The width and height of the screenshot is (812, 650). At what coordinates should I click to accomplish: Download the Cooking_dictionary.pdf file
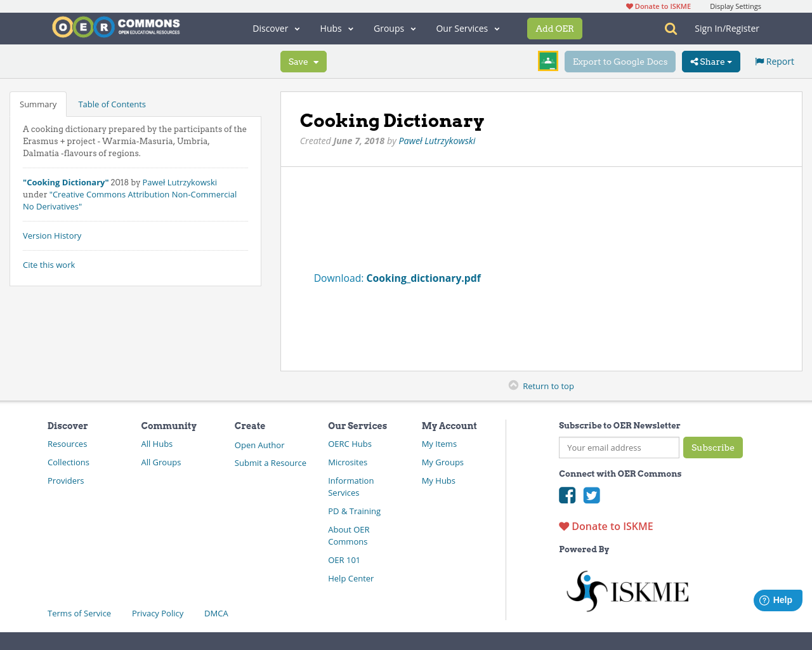(x=423, y=277)
